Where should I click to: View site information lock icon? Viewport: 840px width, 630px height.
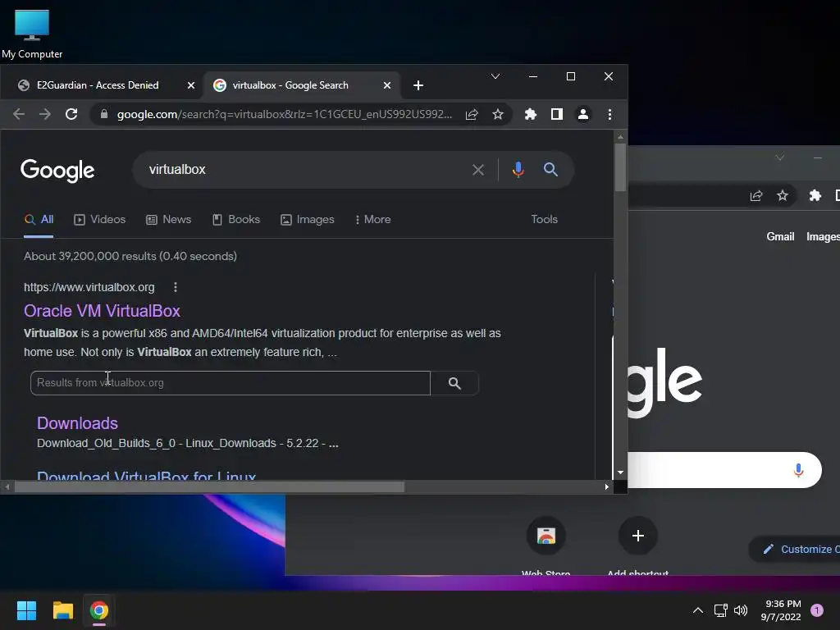[104, 114]
